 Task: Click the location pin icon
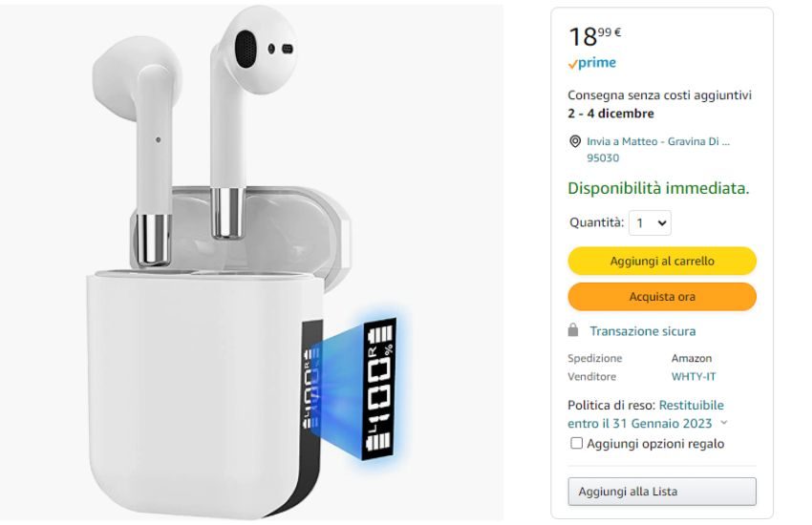pyautogui.click(x=575, y=141)
